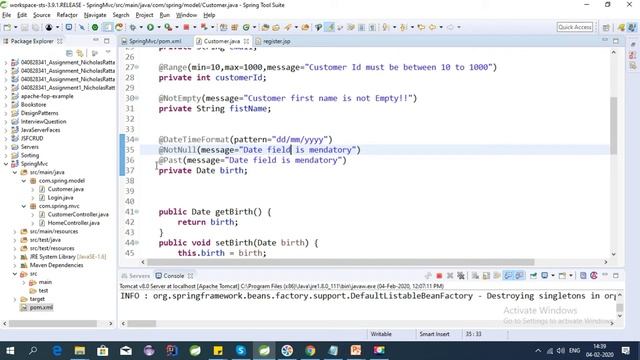Open the Navigate menu

95,15
